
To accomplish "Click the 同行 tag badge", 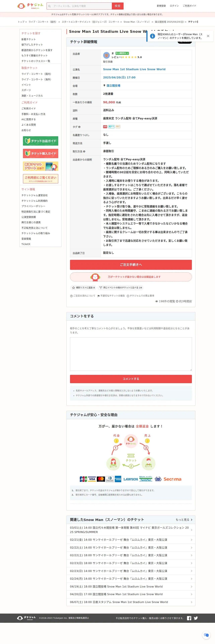I will click(x=118, y=127).
